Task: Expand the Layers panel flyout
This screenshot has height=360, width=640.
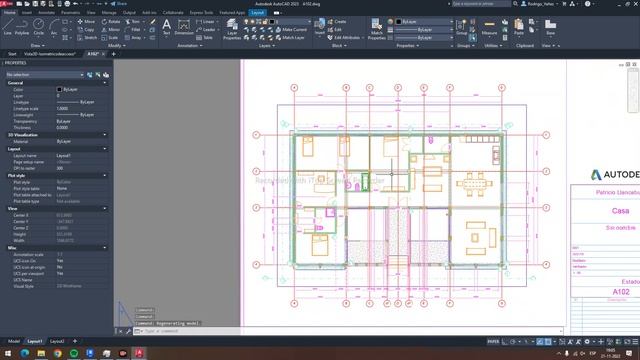Action: [267, 46]
